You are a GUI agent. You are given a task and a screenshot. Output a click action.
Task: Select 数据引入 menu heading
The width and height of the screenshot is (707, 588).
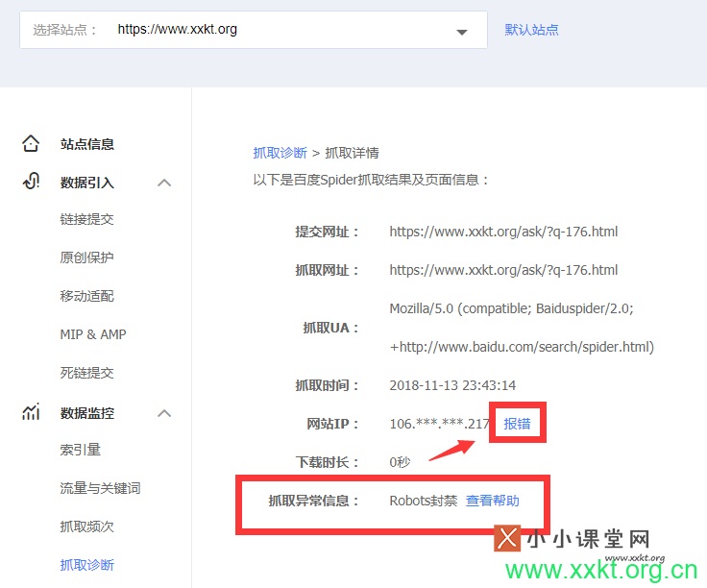coord(87,183)
